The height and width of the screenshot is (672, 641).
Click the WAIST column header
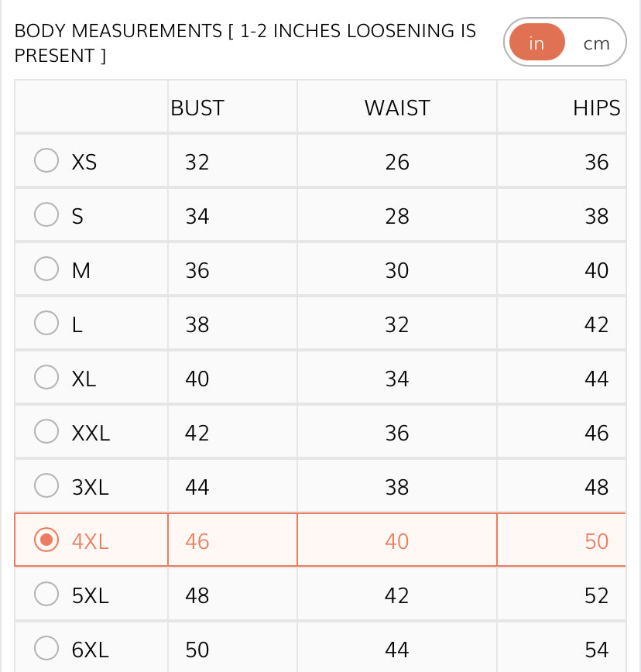396,108
